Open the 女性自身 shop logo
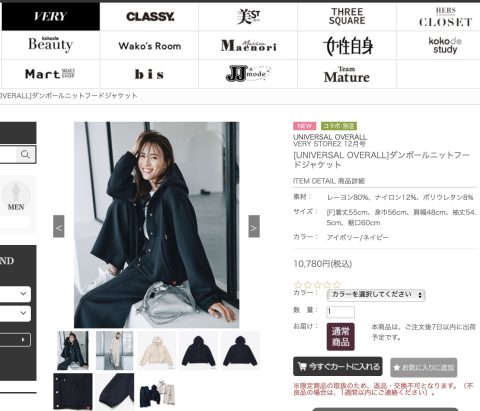Screen dimensions: 480x411 coord(348,46)
